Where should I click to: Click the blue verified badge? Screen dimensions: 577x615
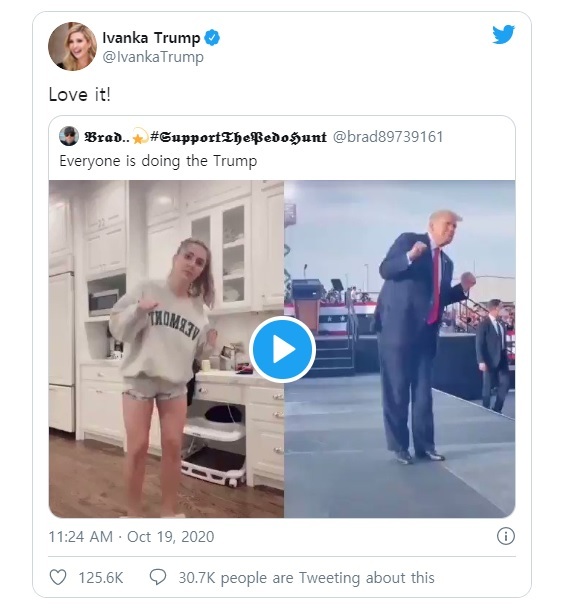point(212,38)
